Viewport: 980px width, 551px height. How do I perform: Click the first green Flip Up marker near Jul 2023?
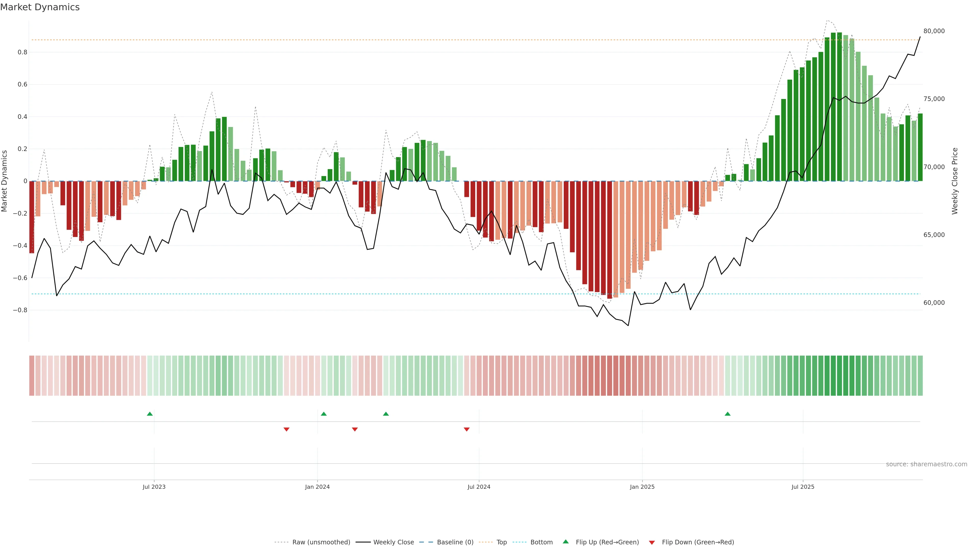click(150, 414)
